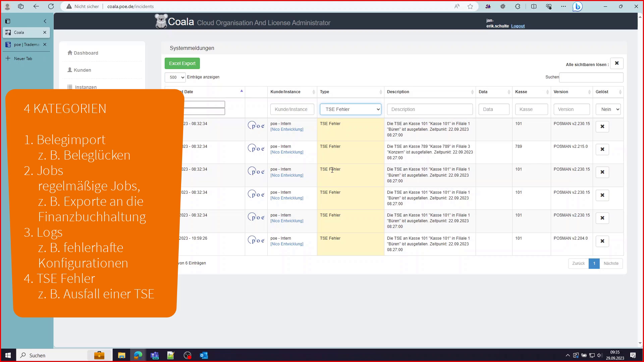Open browser extensions puzzle icon
The width and height of the screenshot is (644, 362).
click(x=518, y=6)
